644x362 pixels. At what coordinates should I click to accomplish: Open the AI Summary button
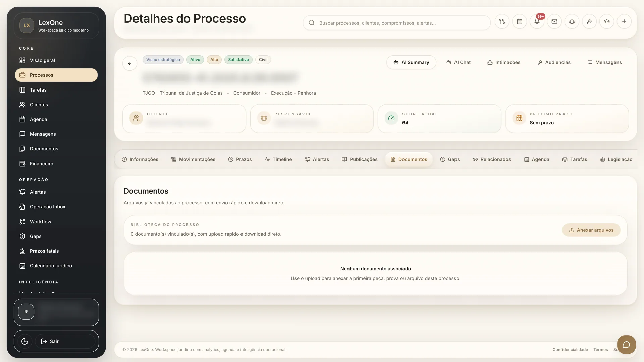click(x=411, y=62)
